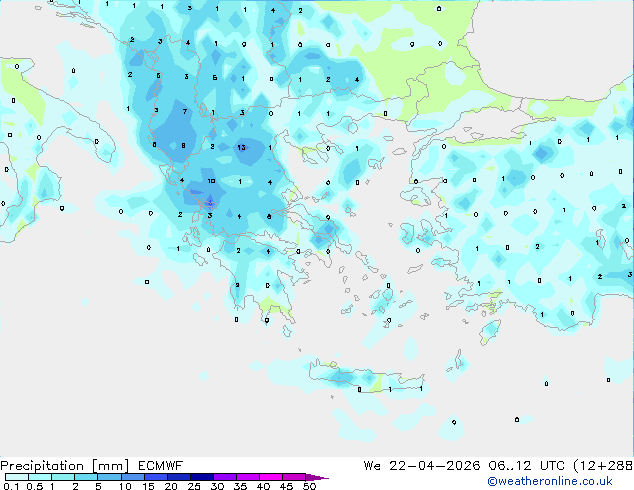The image size is (634, 490).
Task: Click the '7' precipitation value on map
Action: pyautogui.click(x=185, y=111)
